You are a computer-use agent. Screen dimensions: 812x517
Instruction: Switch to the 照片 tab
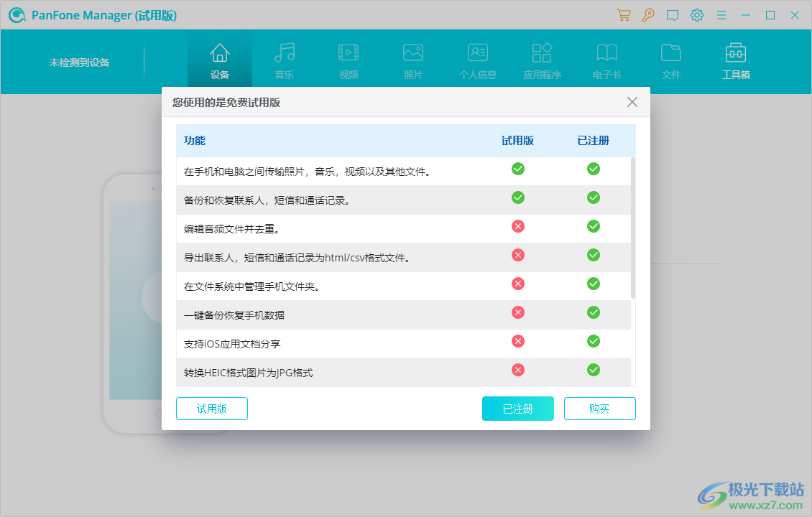click(413, 61)
